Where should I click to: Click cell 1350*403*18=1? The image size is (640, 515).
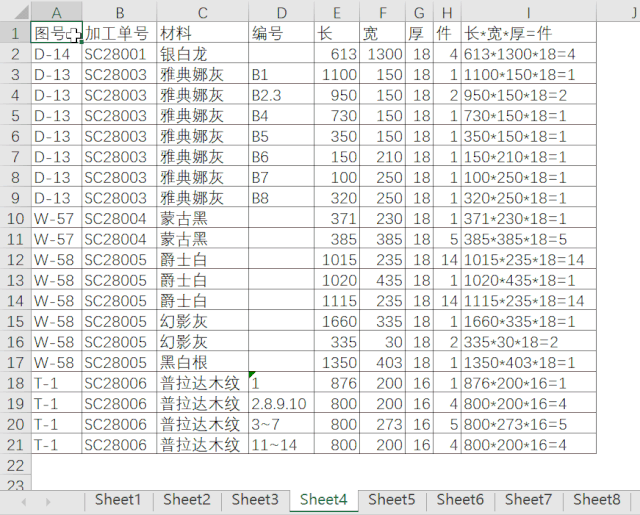529,362
